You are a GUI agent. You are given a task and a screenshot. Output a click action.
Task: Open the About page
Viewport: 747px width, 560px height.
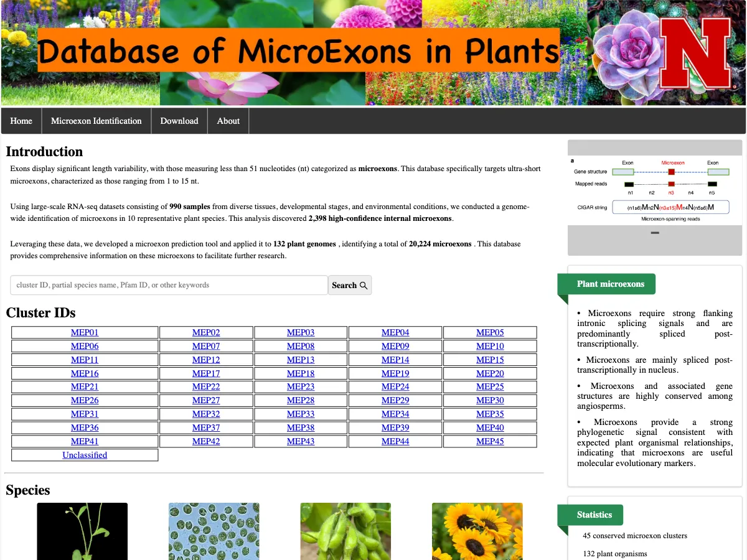(x=228, y=121)
